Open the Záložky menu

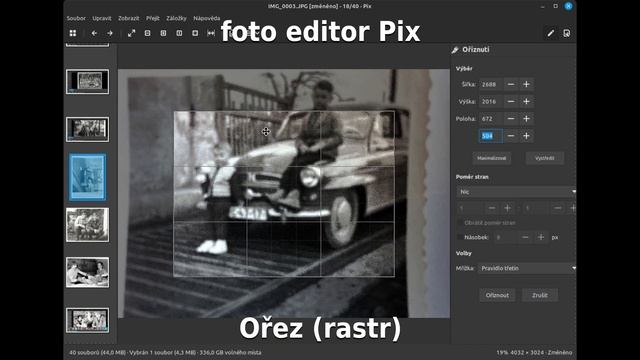(176, 18)
